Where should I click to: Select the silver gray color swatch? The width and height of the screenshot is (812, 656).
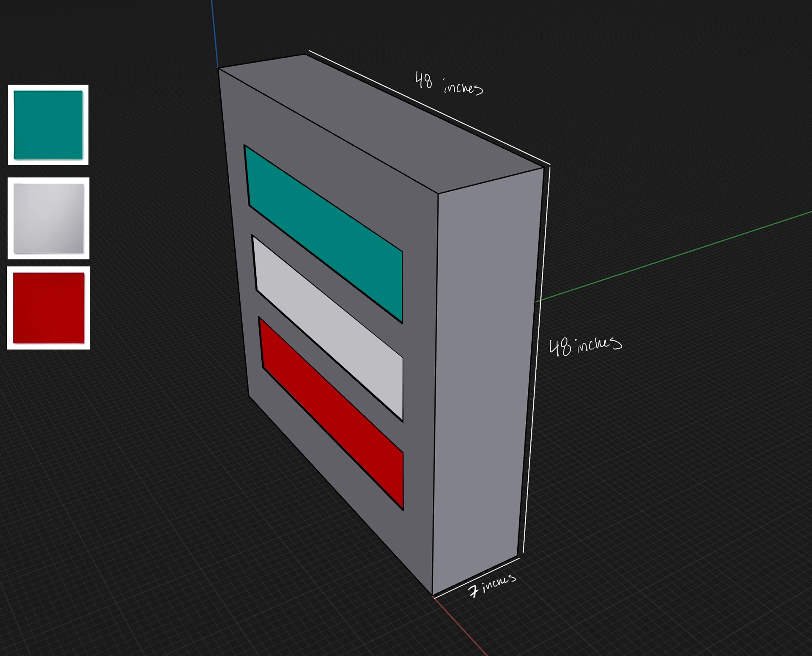(49, 218)
